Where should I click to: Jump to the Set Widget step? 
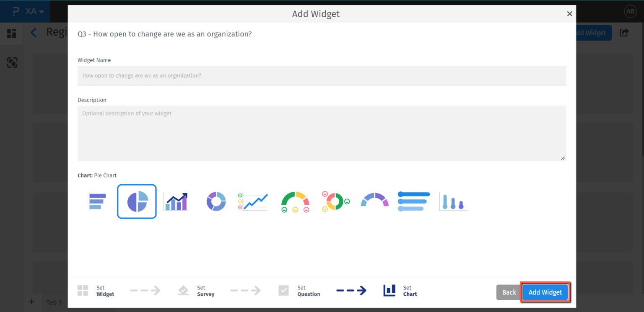(x=96, y=291)
